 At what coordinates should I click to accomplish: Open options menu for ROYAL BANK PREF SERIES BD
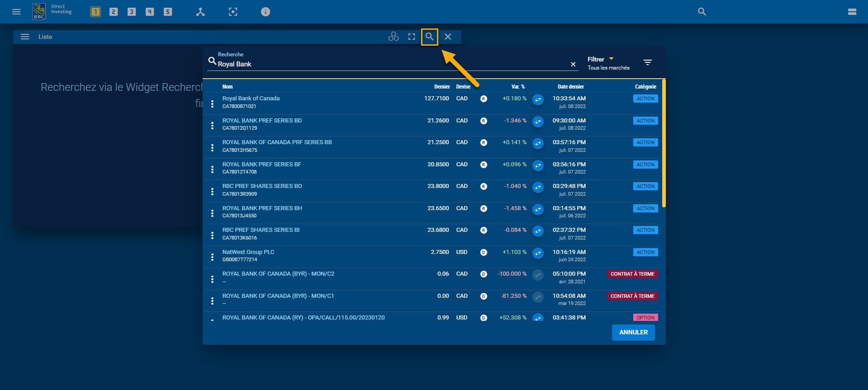(212, 126)
